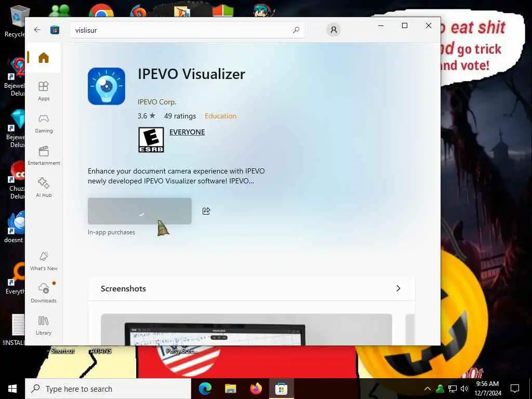The image size is (532, 399).
Task: Open the Recycle Bin desktop icon
Action: click(14, 21)
